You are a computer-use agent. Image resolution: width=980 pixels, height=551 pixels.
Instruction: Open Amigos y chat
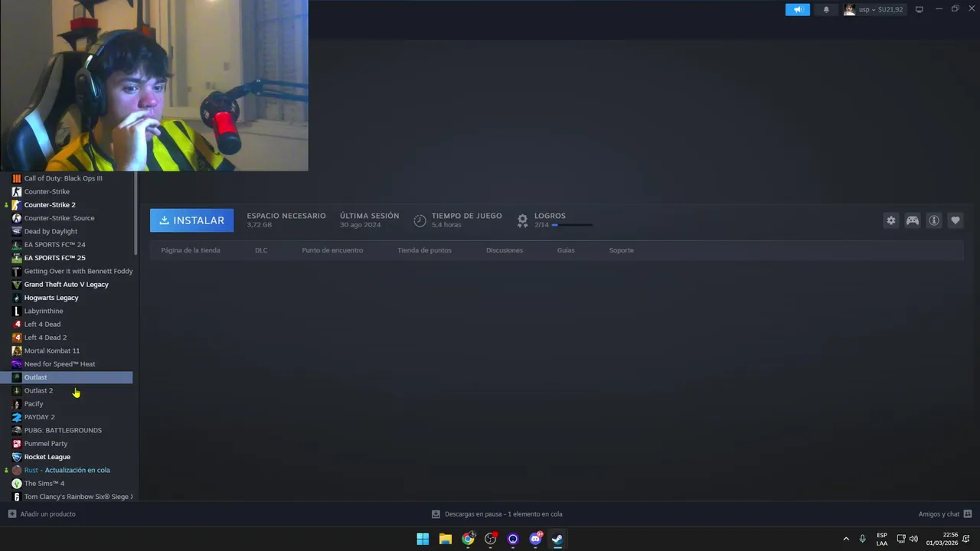point(945,514)
